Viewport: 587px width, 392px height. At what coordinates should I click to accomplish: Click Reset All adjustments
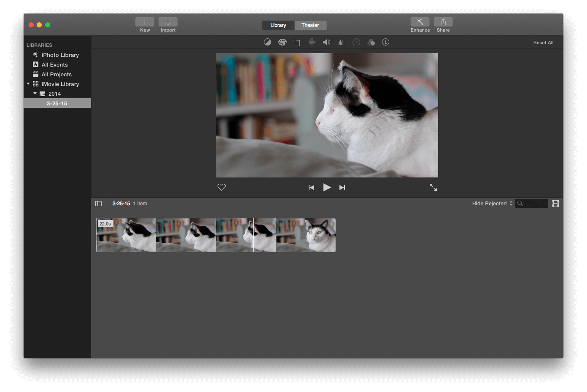543,42
